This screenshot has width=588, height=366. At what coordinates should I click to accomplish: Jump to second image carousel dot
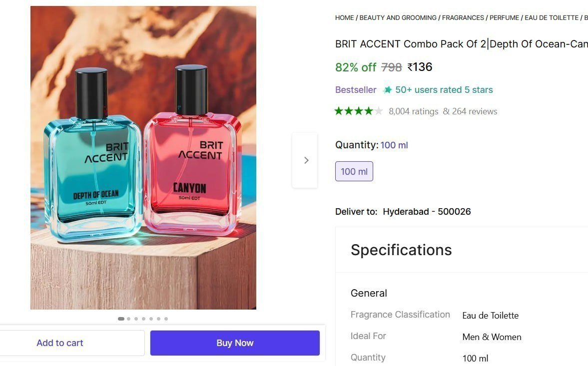pos(129,319)
